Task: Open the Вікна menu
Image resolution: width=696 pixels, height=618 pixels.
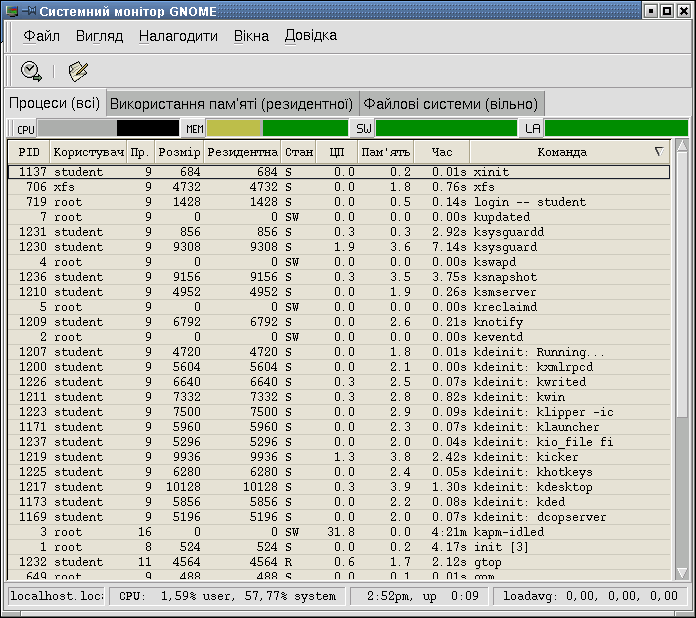Action: click(251, 36)
